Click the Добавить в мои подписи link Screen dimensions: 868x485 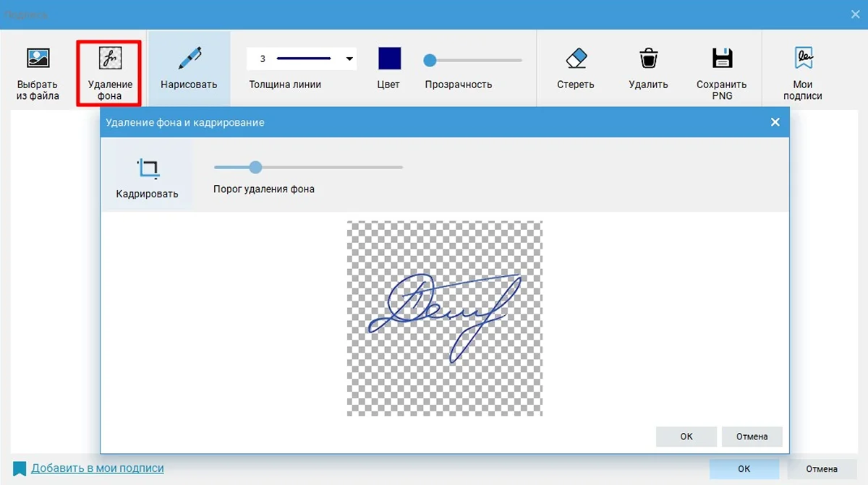97,468
